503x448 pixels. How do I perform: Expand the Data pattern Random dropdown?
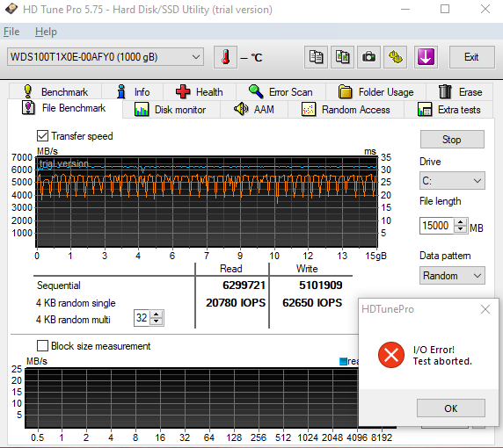452,276
